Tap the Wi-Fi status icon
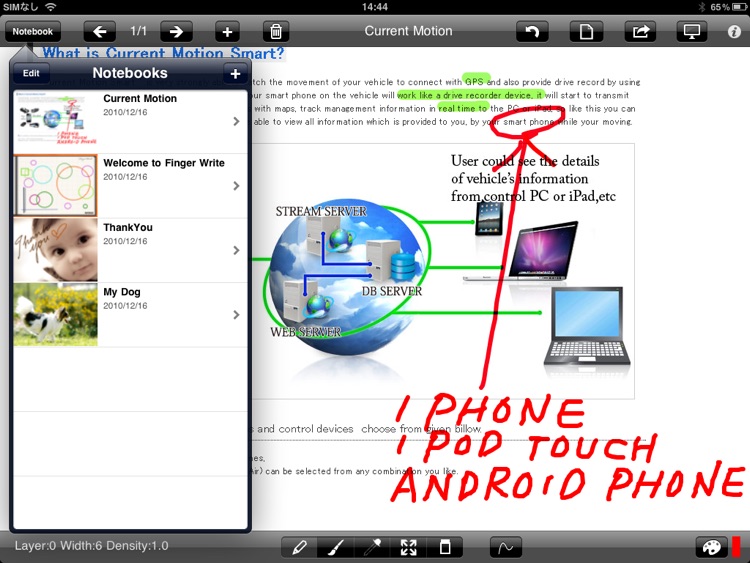Viewport: 750px width, 563px height. pyautogui.click(x=50, y=7)
